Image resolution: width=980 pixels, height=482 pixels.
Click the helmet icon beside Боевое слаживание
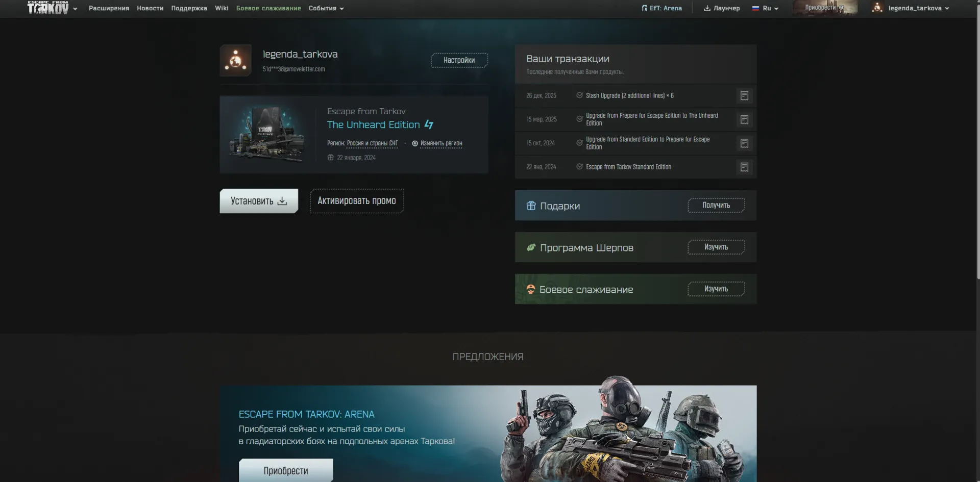pyautogui.click(x=531, y=289)
